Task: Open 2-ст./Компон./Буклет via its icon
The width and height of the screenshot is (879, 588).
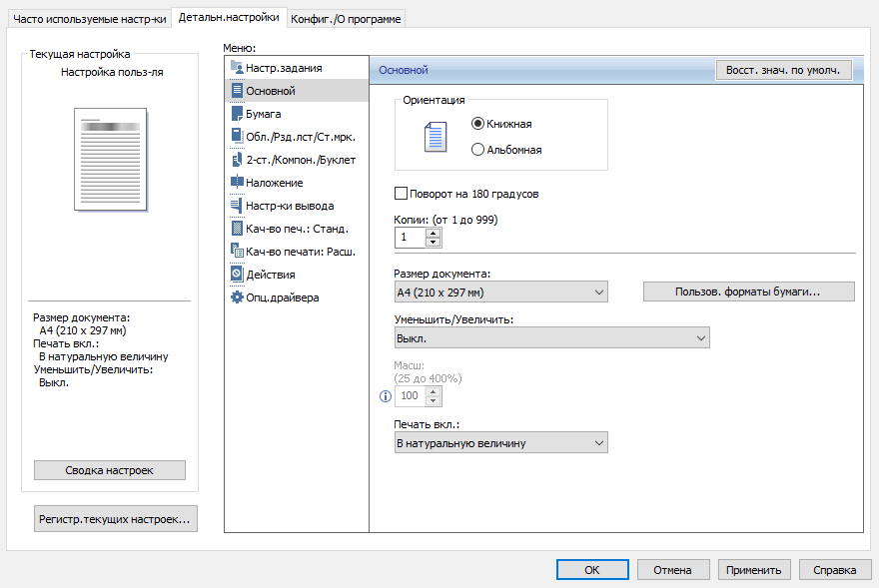Action: 237,160
